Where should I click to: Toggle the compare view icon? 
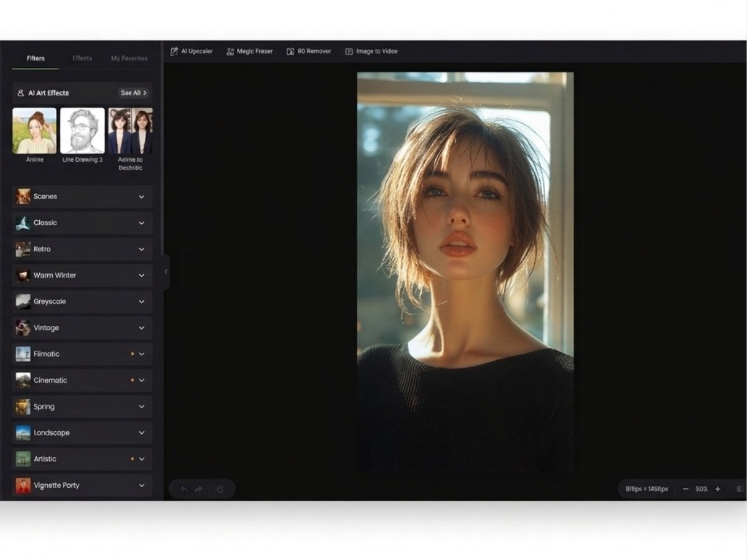pos(740,489)
